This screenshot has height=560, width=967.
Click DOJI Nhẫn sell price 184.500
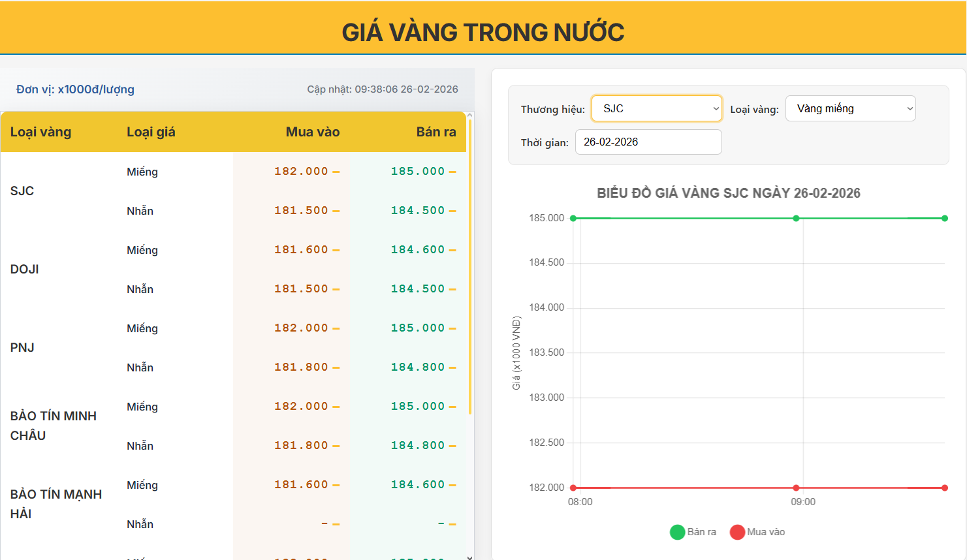tap(418, 288)
